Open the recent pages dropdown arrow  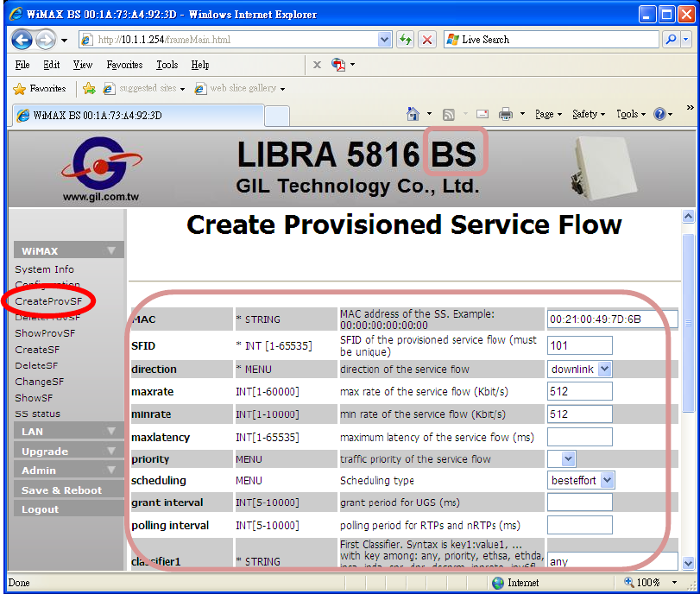[64, 41]
